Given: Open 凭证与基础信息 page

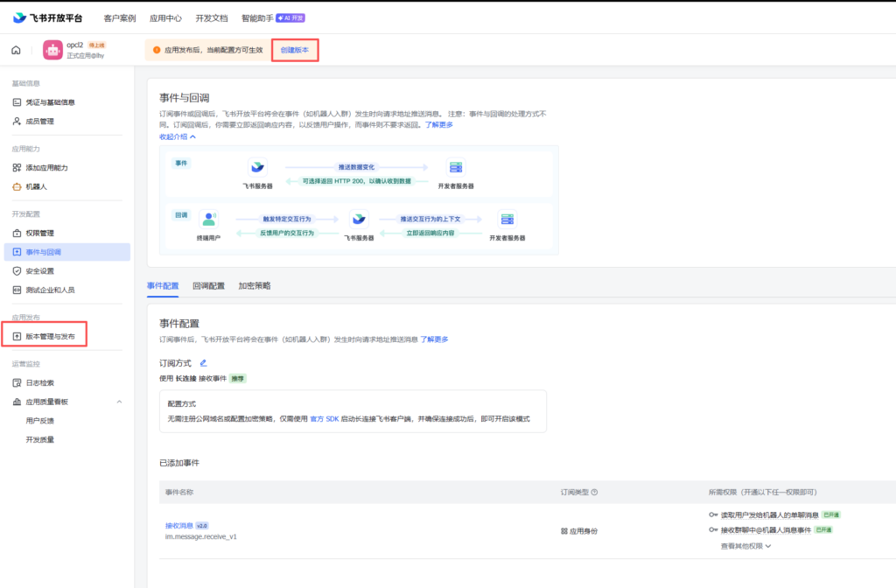Looking at the screenshot, I should pyautogui.click(x=50, y=102).
